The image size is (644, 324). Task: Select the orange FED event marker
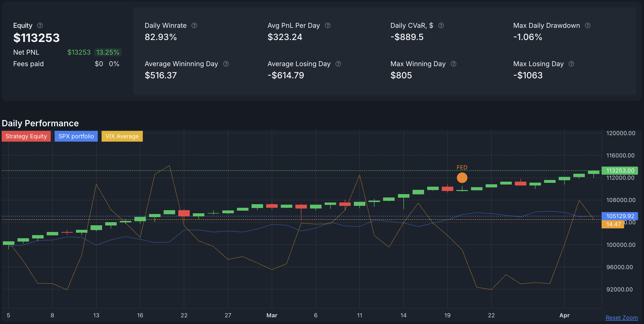click(x=462, y=178)
